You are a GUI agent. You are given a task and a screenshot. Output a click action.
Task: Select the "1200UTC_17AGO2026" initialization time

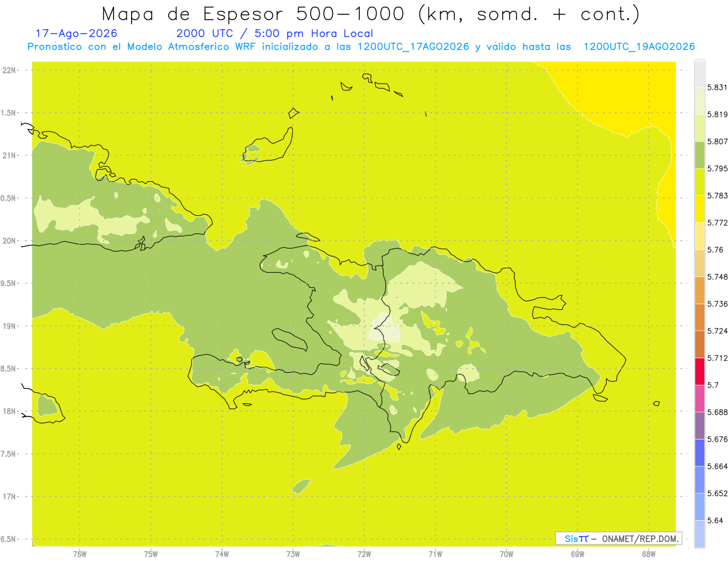click(x=413, y=47)
